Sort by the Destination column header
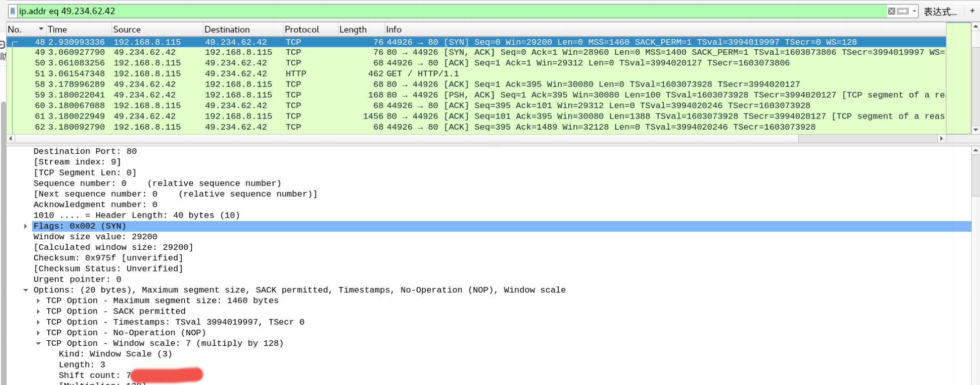Screen dimensions: 980x385 243,29
